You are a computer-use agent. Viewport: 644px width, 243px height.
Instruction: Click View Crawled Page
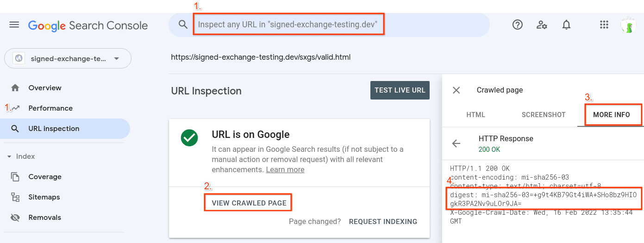[x=249, y=203]
